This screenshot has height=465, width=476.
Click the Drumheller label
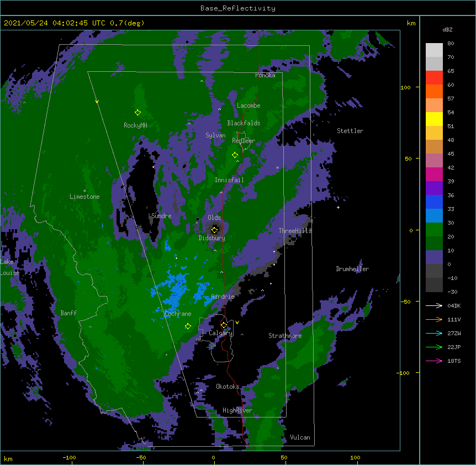click(x=352, y=269)
